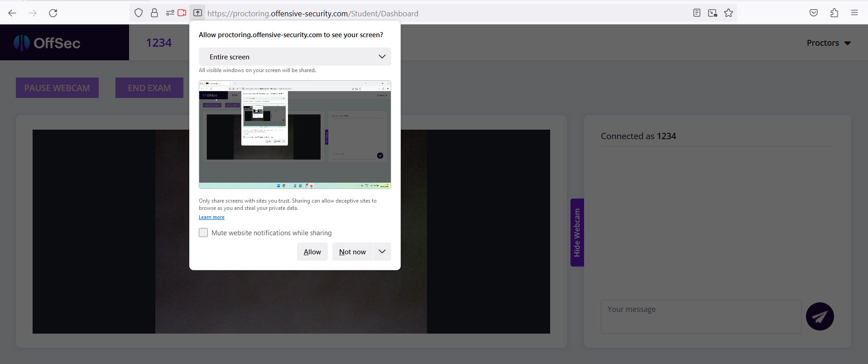Send chat message with paper plane icon

[820, 316]
